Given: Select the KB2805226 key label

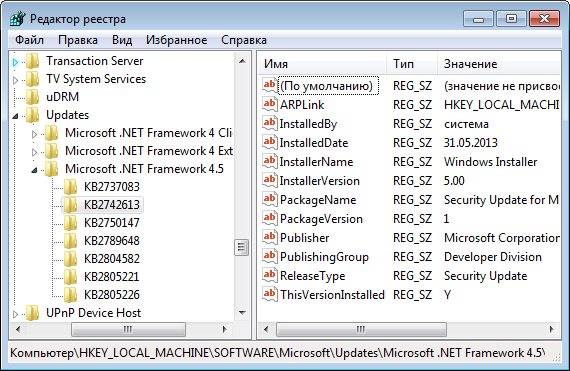Looking at the screenshot, I should 112,295.
